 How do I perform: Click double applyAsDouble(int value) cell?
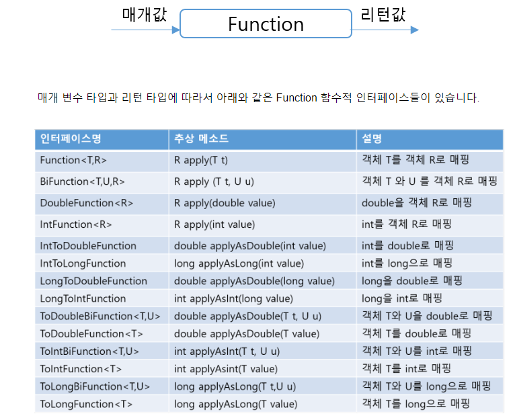(x=262, y=245)
